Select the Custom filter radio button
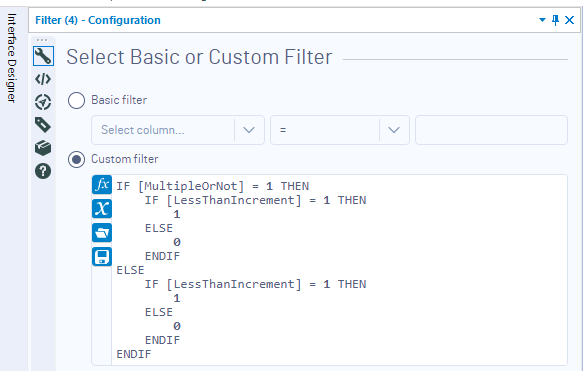This screenshot has width=583, height=371. pos(77,159)
